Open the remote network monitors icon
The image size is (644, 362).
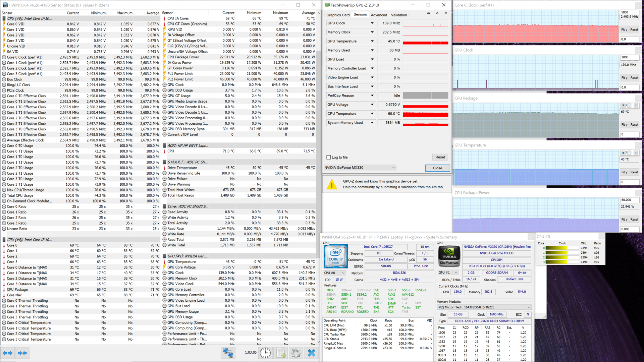pos(228,353)
